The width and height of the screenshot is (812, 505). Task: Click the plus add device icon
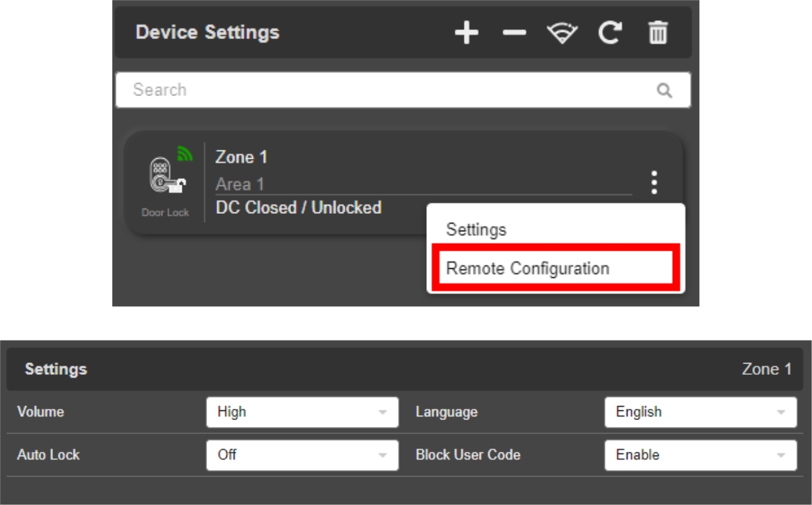(466, 33)
